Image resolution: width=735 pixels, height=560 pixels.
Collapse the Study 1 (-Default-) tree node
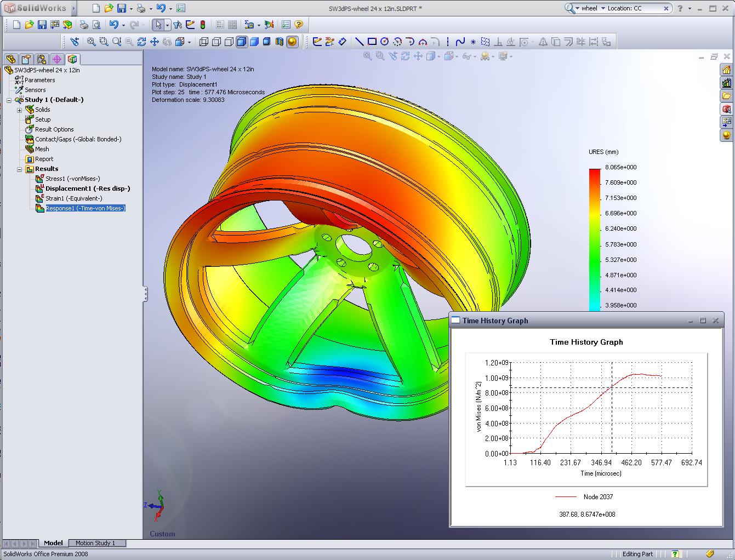(8, 100)
